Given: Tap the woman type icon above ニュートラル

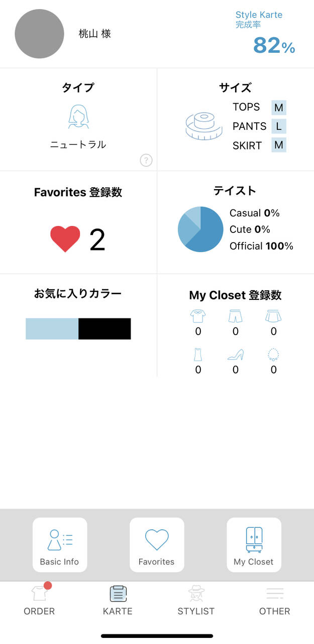Looking at the screenshot, I should (x=78, y=117).
